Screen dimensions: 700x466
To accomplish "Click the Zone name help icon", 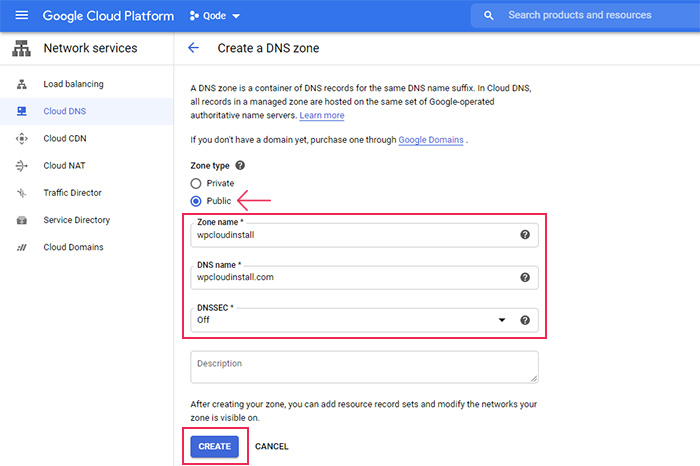I will (525, 235).
